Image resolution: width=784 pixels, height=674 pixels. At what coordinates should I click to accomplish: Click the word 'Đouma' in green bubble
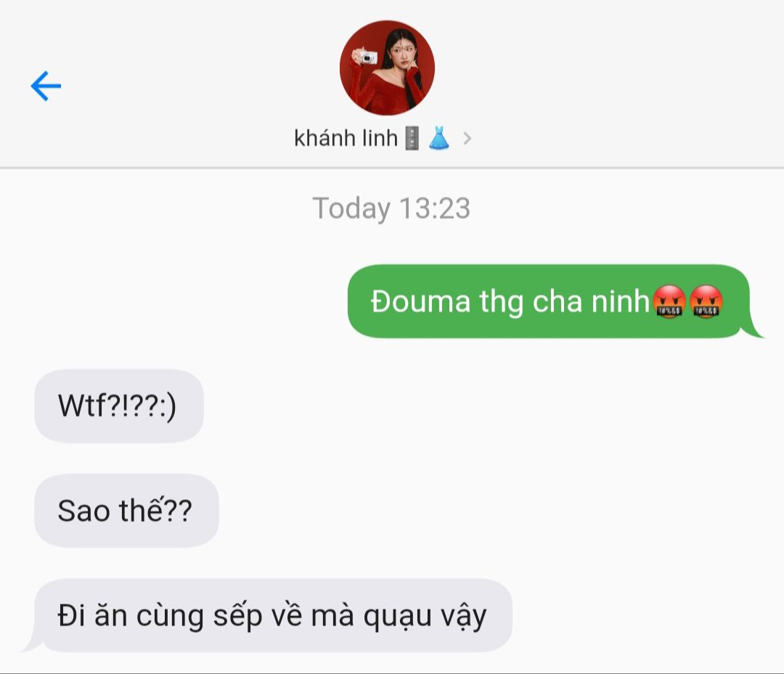point(420,302)
